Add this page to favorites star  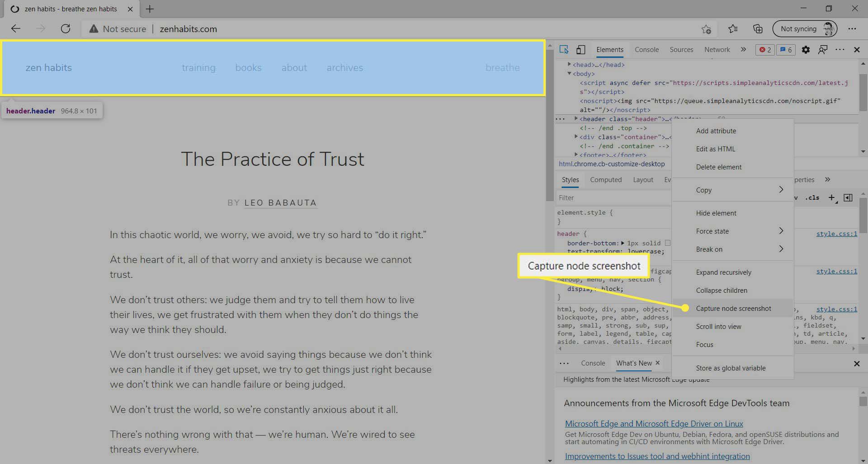point(706,29)
